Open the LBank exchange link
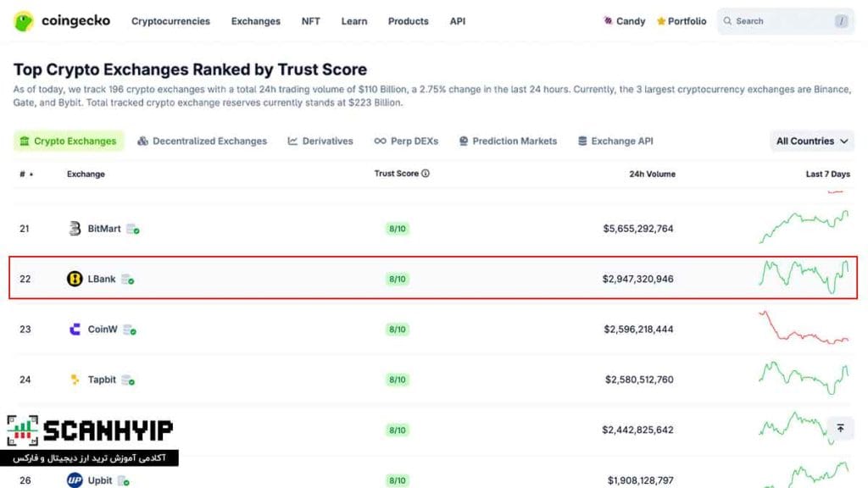Image resolution: width=868 pixels, height=488 pixels. [102, 279]
